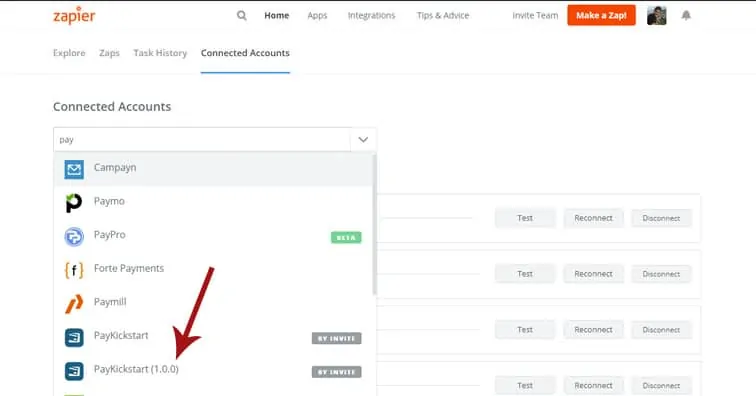The height and width of the screenshot is (396, 756).
Task: Click Disconnect in the third account row
Action: 662,330
